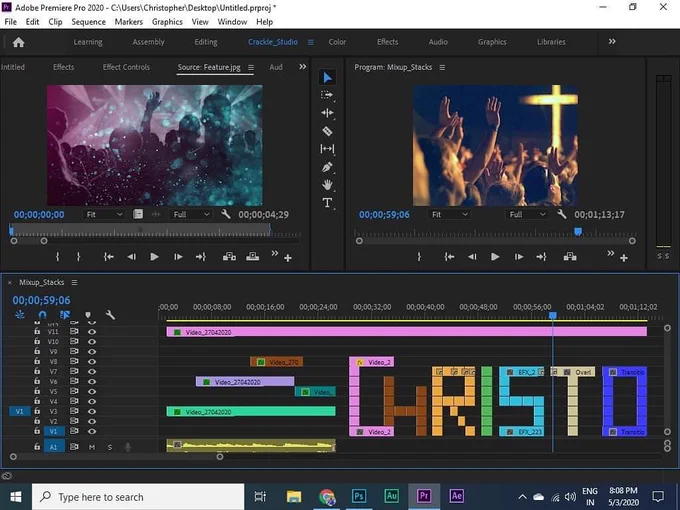Click Source timecode 00;00;00;00
This screenshot has height=510, width=680.
click(39, 214)
